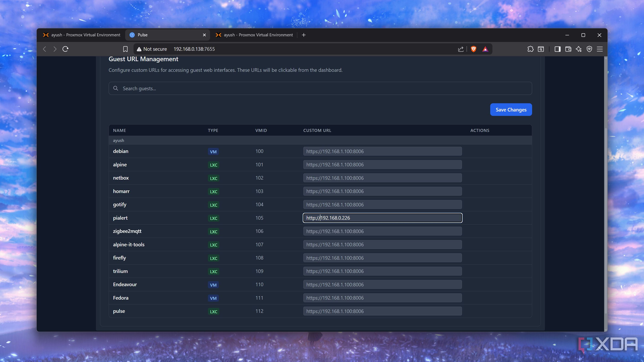Screen dimensions: 644x362
Task: Focus the Search guests field
Action: (320, 88)
